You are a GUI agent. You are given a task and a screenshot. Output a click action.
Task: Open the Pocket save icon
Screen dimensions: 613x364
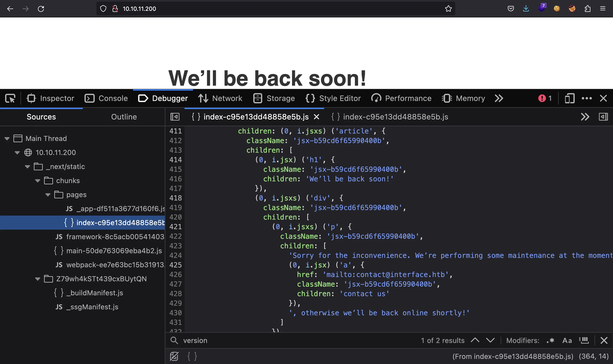(511, 9)
